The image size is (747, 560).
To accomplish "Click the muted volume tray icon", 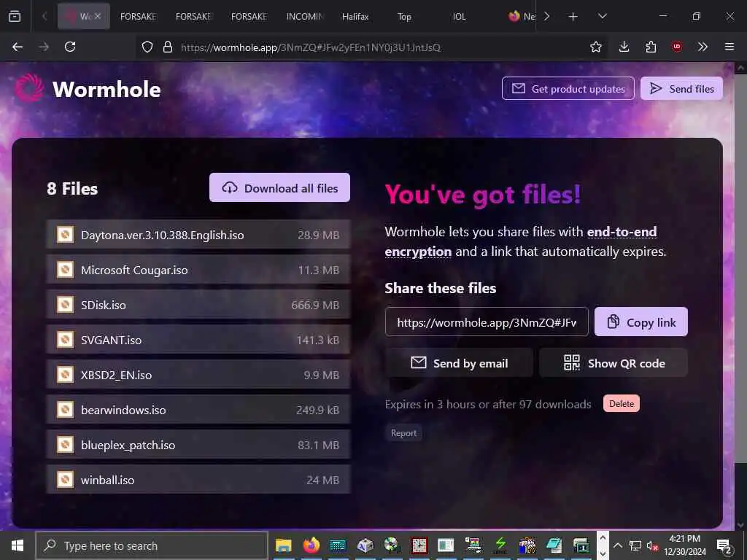I will click(x=652, y=545).
